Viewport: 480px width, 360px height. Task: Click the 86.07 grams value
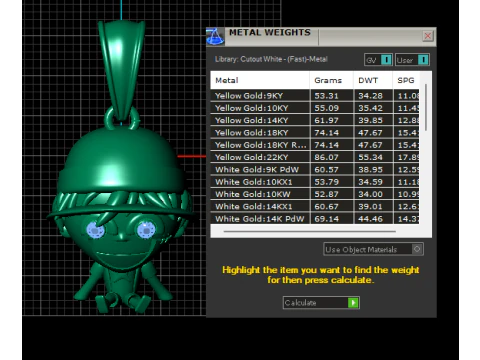click(326, 157)
